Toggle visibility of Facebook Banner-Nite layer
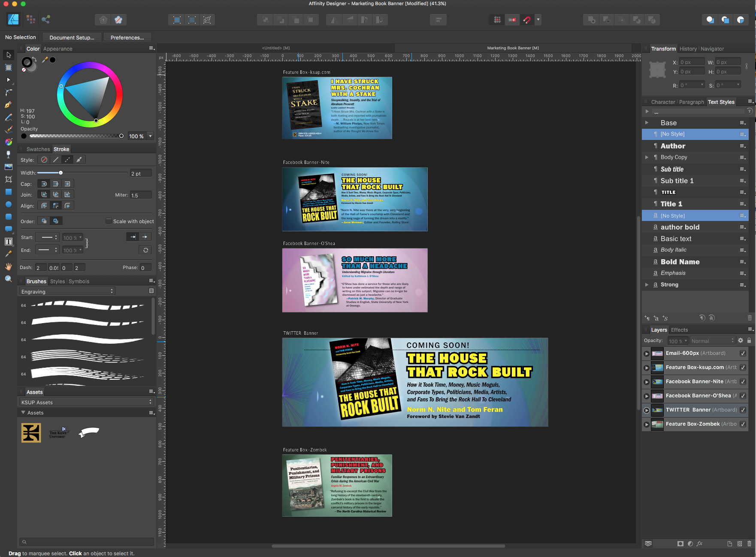 pyautogui.click(x=743, y=381)
